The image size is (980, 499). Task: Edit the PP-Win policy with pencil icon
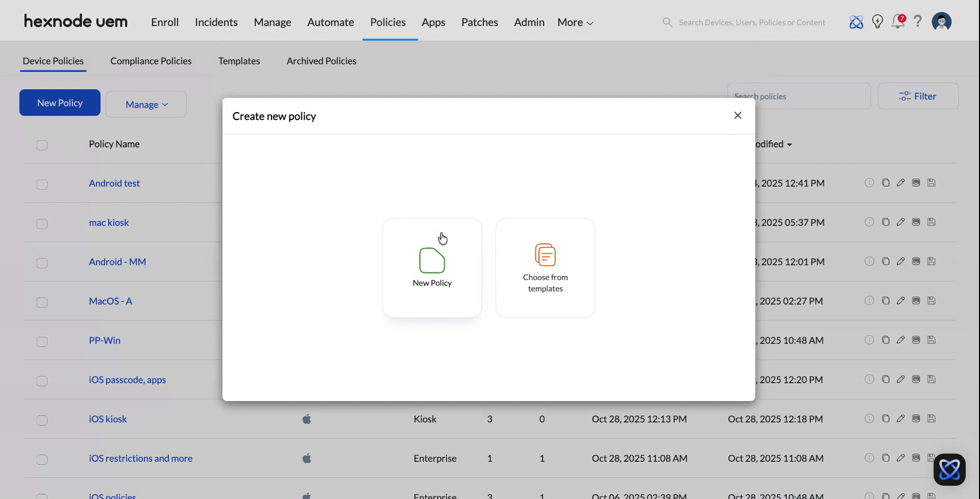tap(901, 340)
